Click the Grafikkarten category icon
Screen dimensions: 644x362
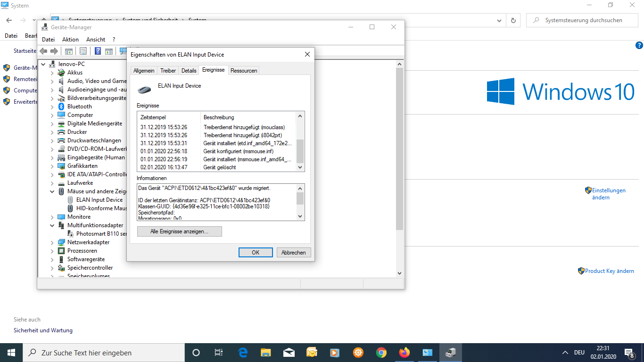click(61, 166)
